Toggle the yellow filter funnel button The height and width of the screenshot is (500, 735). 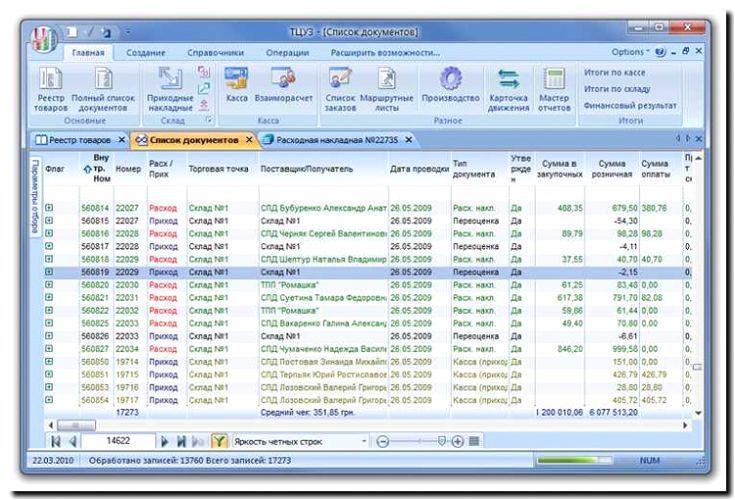coord(220,440)
